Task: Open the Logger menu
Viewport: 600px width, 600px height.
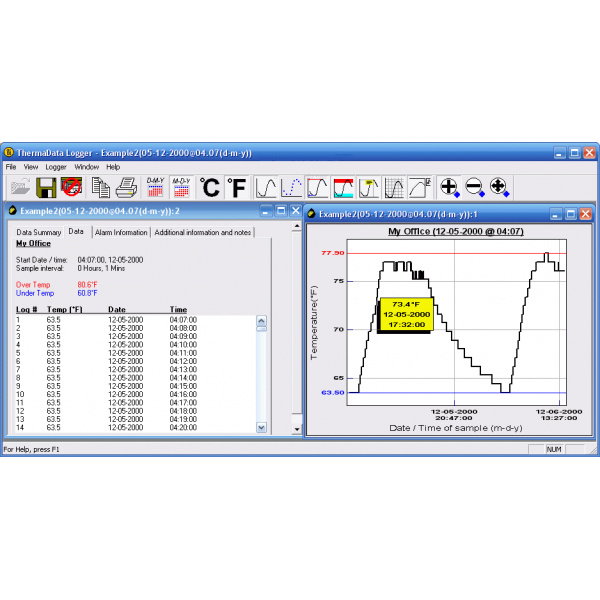Action: (56, 167)
